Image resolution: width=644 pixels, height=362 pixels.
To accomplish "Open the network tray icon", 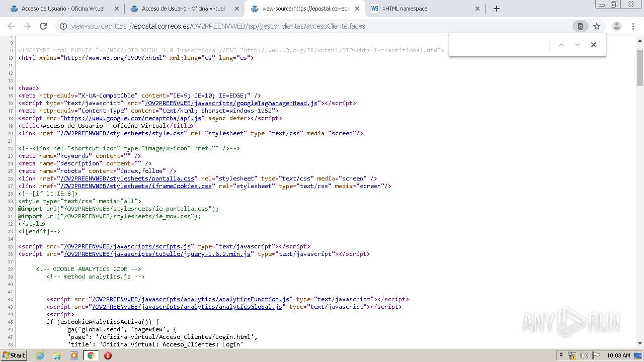I will 572,355.
